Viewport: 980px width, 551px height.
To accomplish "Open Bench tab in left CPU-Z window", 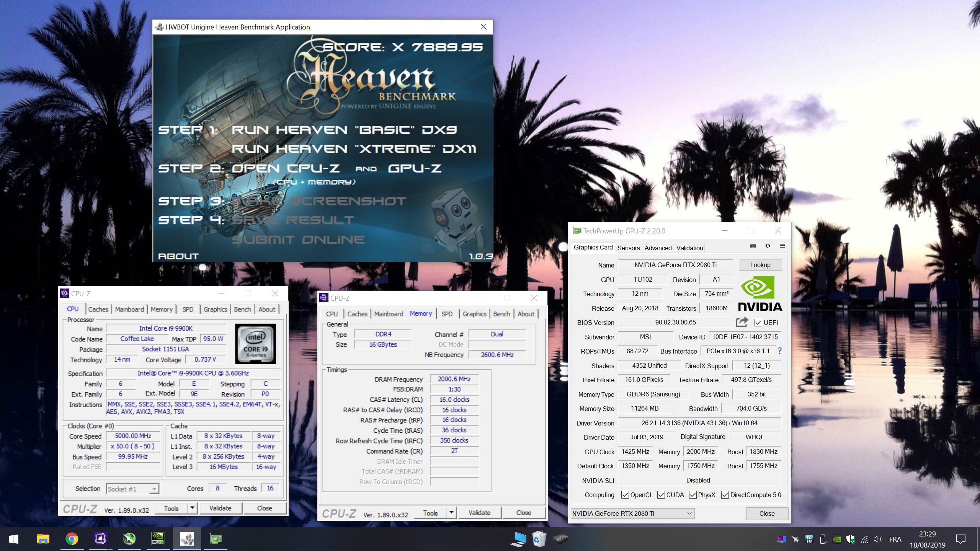I will click(x=242, y=309).
